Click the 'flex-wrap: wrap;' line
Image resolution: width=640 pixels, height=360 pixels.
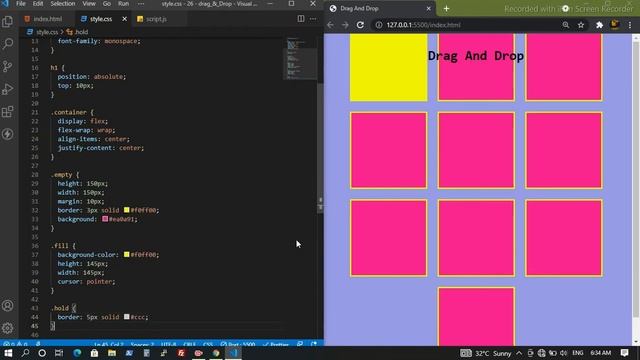pos(86,130)
